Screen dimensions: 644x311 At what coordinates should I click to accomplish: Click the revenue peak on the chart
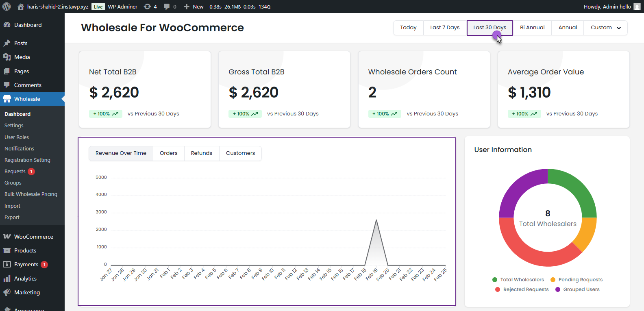376,220
